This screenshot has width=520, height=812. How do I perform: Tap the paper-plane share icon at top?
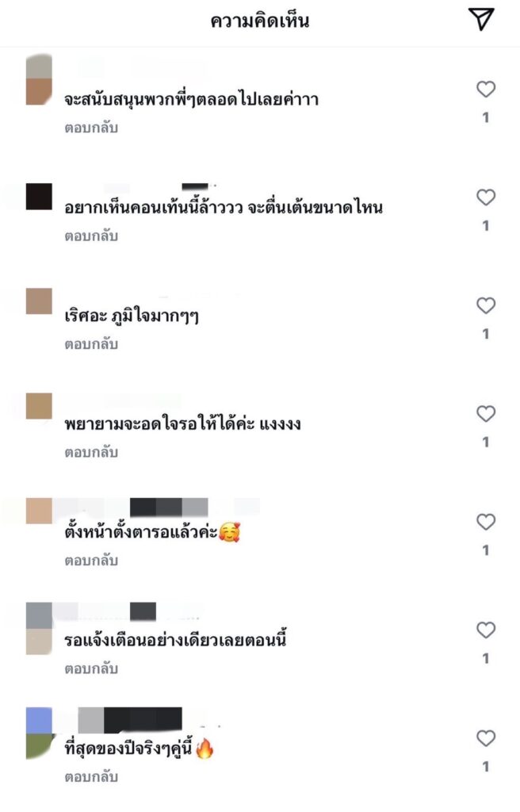[x=481, y=19]
